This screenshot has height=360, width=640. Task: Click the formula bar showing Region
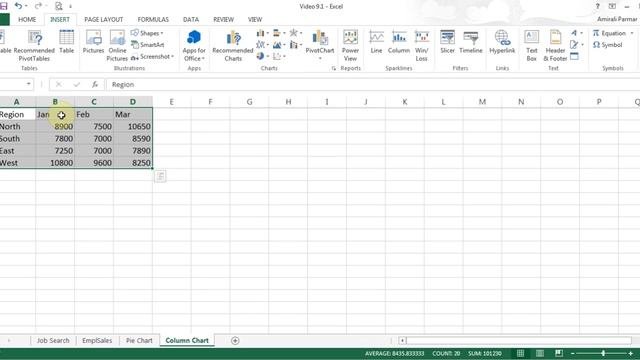[x=373, y=84]
